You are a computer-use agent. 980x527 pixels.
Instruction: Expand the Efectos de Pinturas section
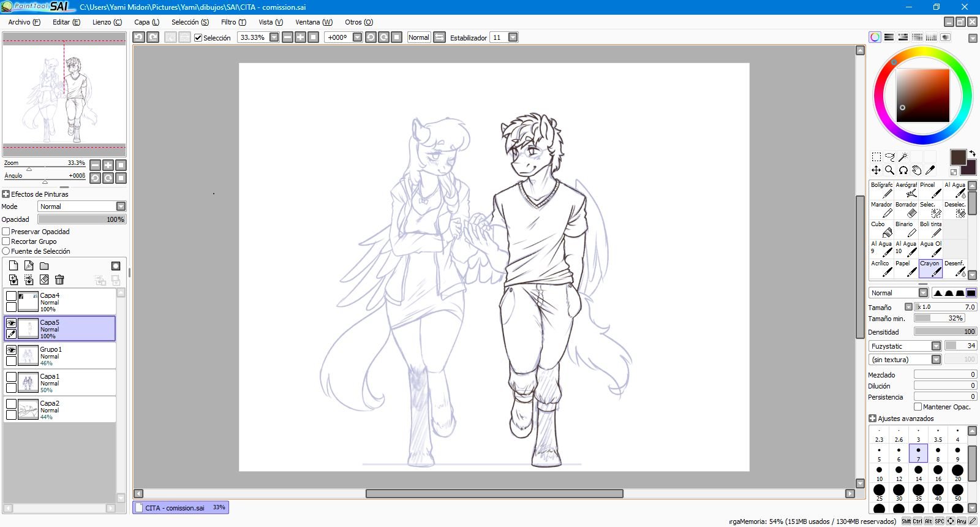(6, 194)
